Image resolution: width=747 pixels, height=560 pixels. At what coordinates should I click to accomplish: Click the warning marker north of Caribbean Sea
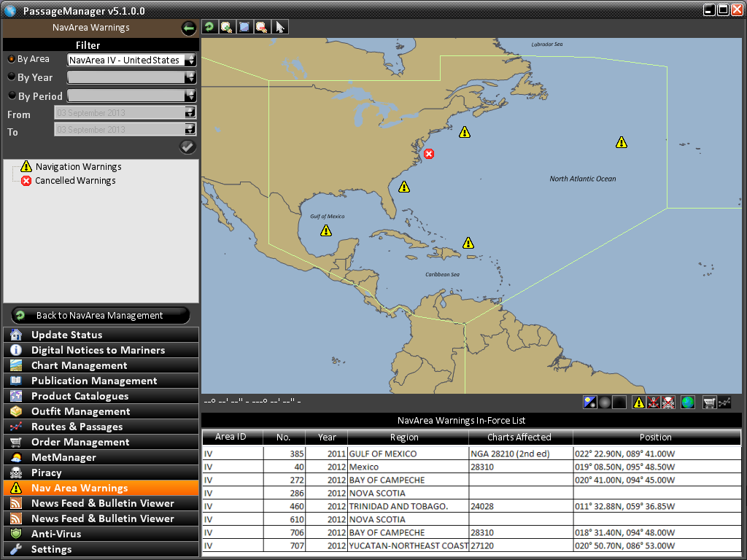468,244
